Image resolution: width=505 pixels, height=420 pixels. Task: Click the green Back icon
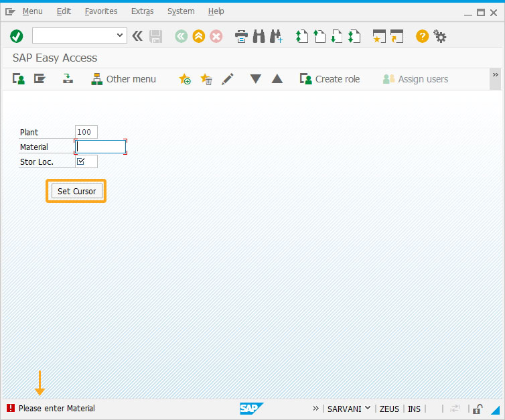coord(182,36)
